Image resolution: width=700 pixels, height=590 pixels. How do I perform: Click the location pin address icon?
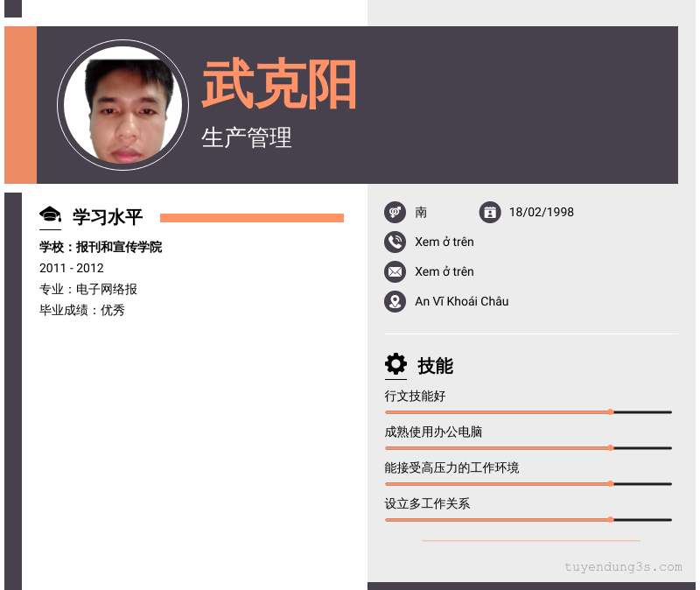click(x=395, y=301)
